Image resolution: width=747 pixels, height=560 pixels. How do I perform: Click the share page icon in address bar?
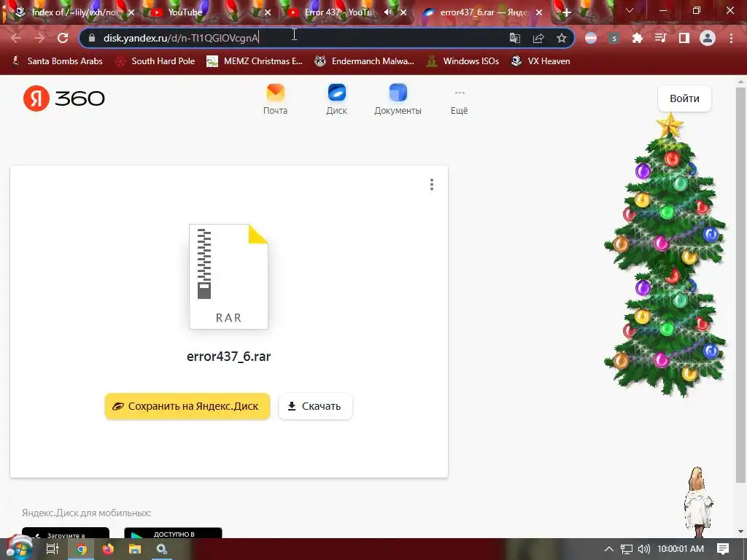(538, 38)
